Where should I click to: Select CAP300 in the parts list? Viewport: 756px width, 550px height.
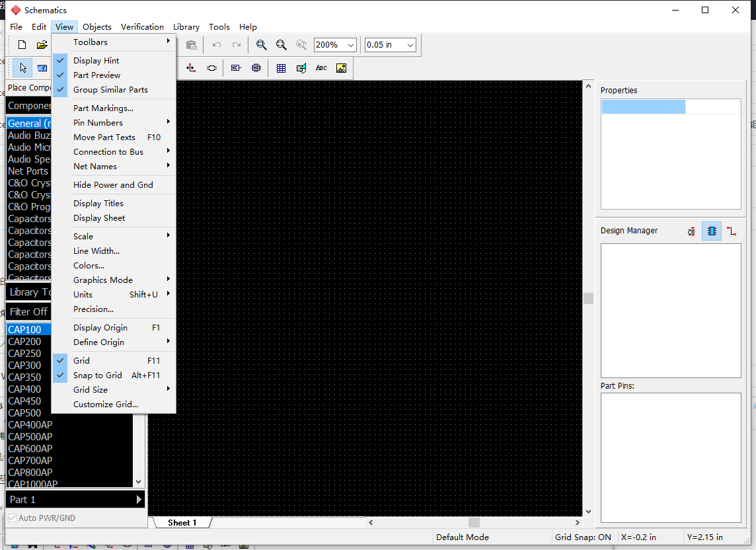24,366
